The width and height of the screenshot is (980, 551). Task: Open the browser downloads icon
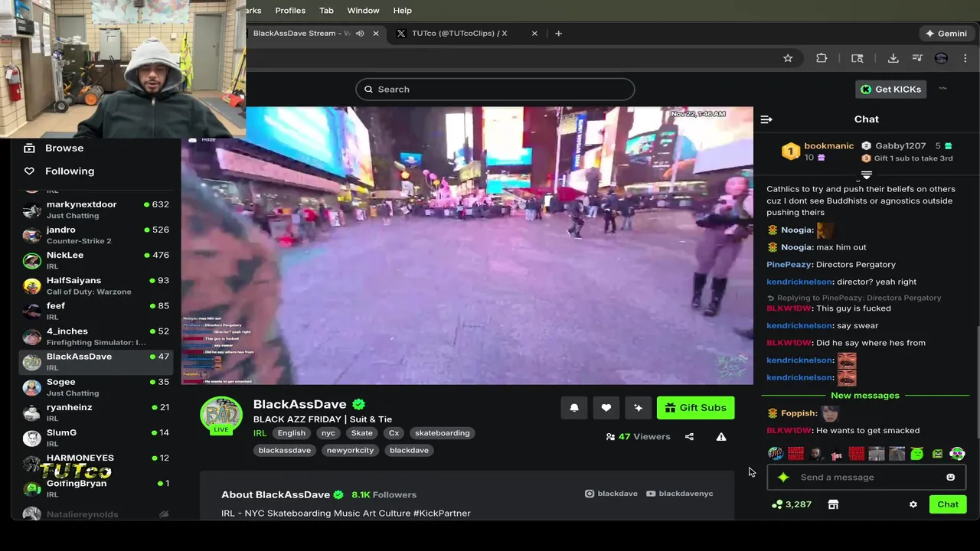pos(893,58)
